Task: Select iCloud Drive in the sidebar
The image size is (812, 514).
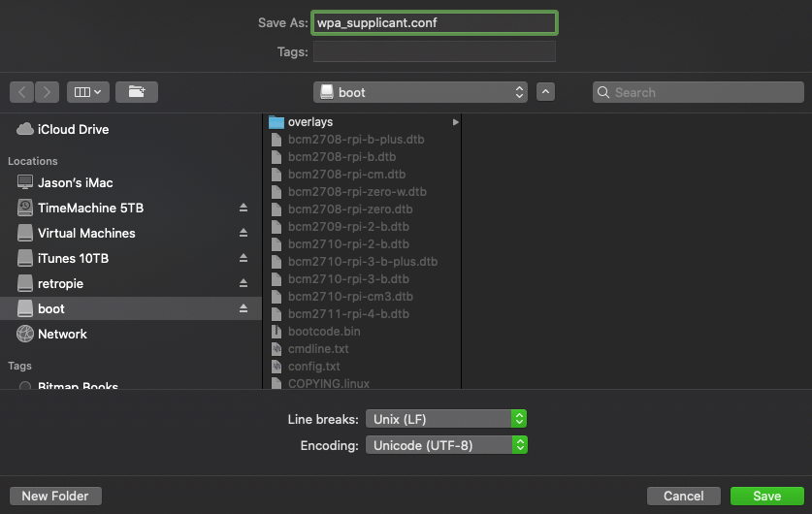Action: (x=73, y=129)
